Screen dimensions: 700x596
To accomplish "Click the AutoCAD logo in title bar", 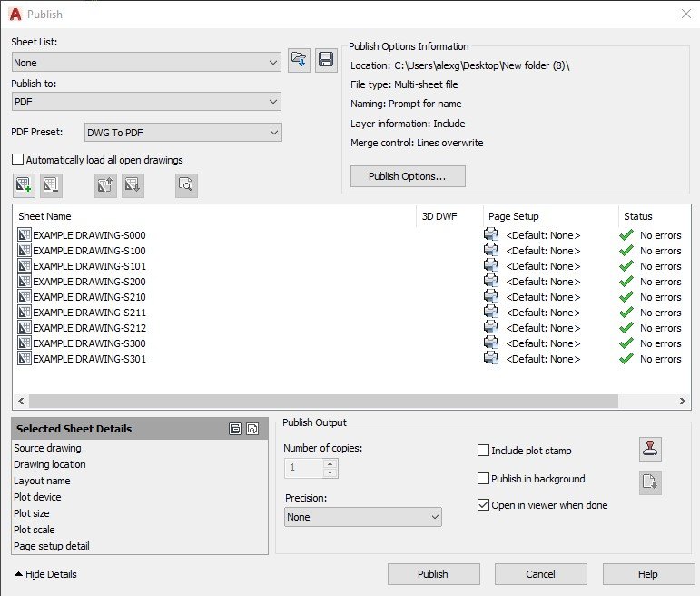I will click(x=15, y=15).
